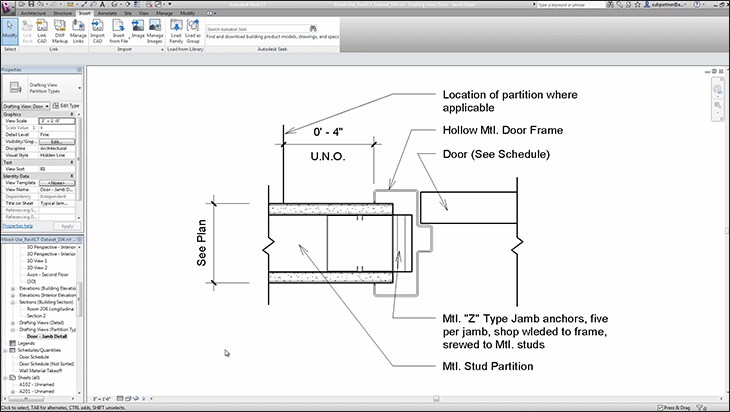Click the Project Browser horizontal scrollbar
Viewport: 730px width, 412px height.
click(x=40, y=399)
